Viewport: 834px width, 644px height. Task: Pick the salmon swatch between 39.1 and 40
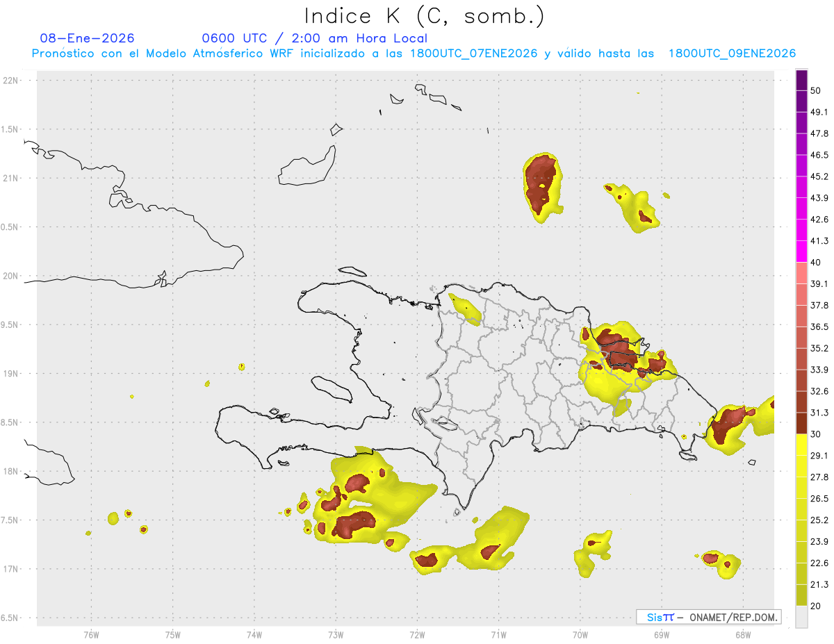coord(801,274)
